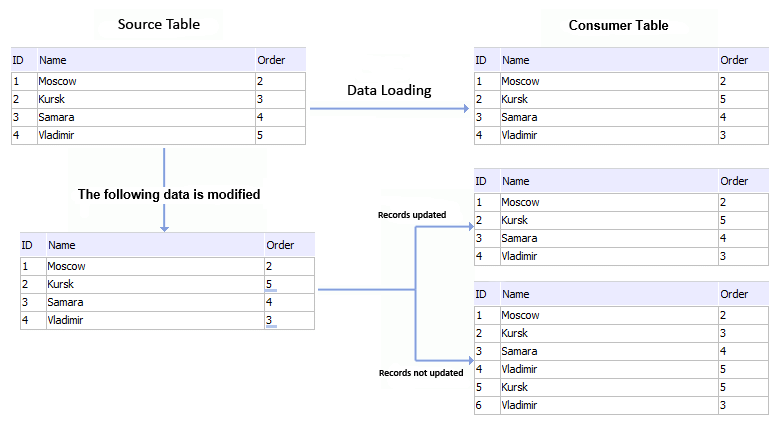
Task: Click the 'Records updated' label
Action: [411, 215]
